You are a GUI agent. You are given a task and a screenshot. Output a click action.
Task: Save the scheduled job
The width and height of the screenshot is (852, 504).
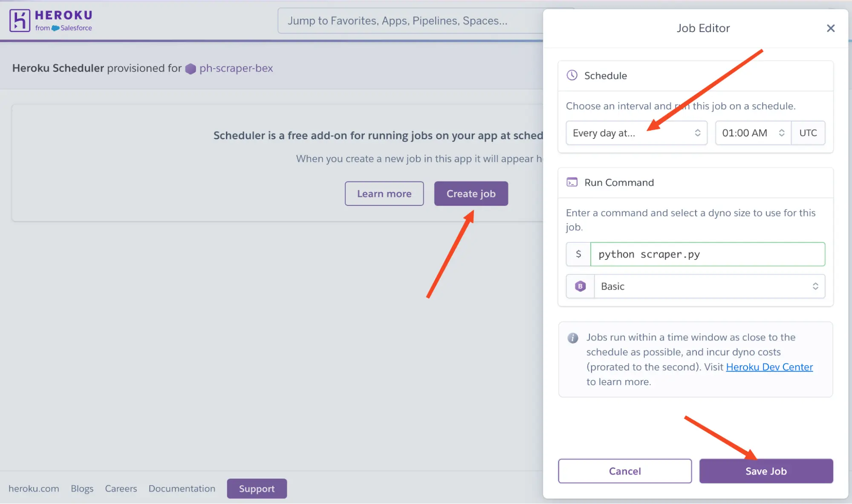765,471
